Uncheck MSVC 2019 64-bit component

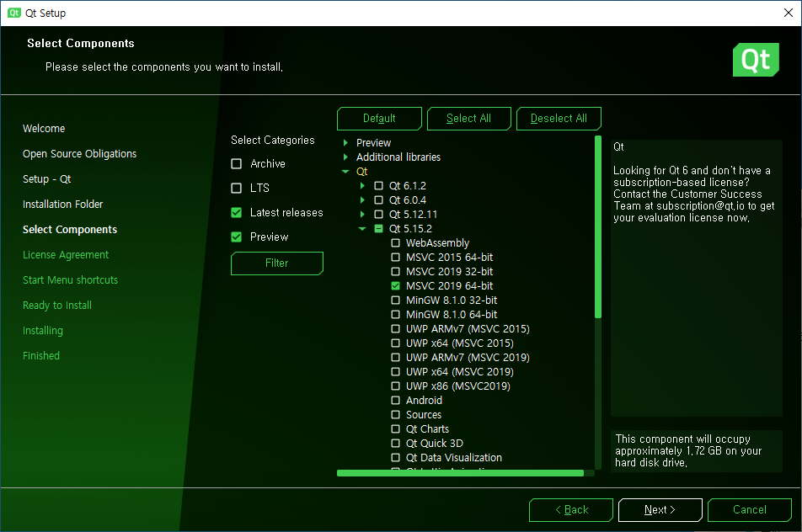(396, 286)
